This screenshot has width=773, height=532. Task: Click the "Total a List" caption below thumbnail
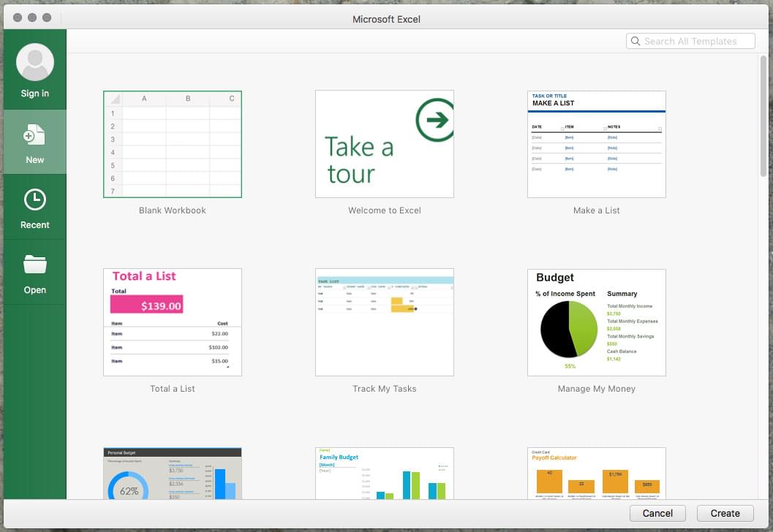[x=173, y=389]
